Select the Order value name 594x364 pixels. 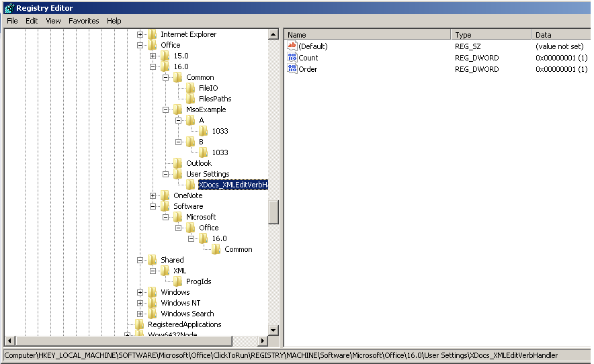[x=308, y=69]
